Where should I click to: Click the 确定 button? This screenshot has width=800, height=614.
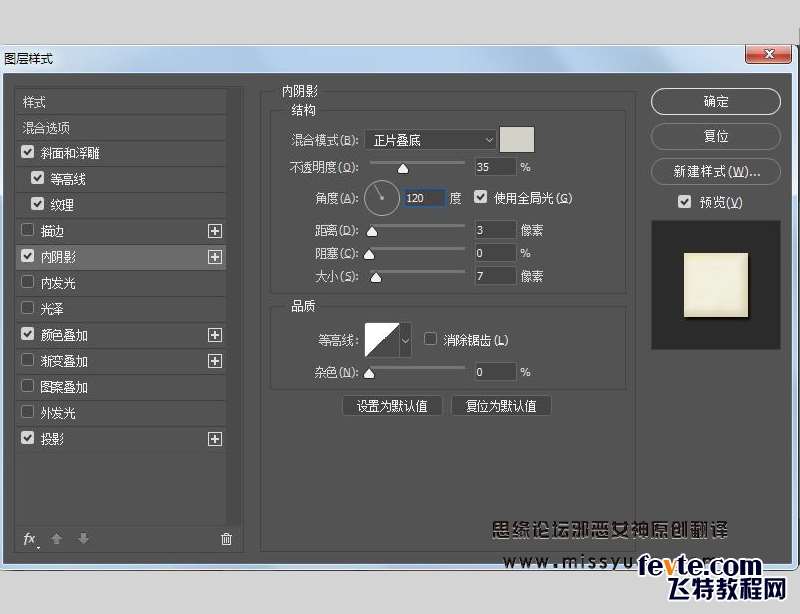tap(716, 102)
